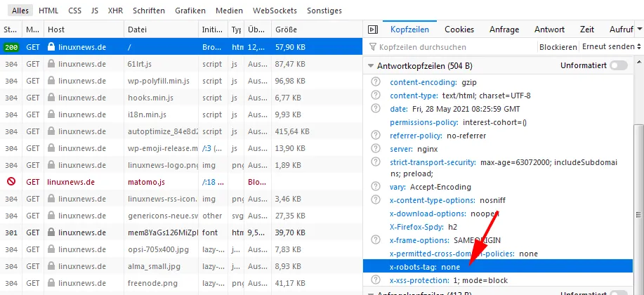
Task: Filter requests by XHR
Action: click(115, 11)
